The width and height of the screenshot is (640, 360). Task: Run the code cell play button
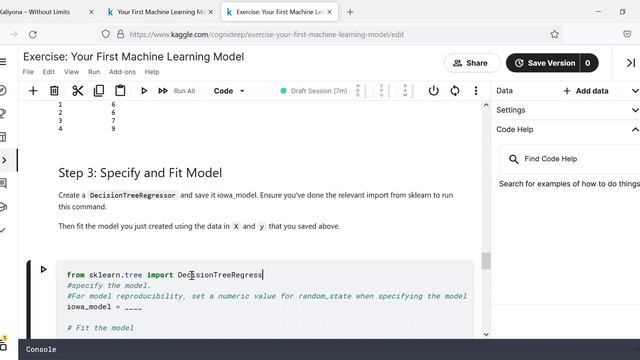pyautogui.click(x=43, y=269)
